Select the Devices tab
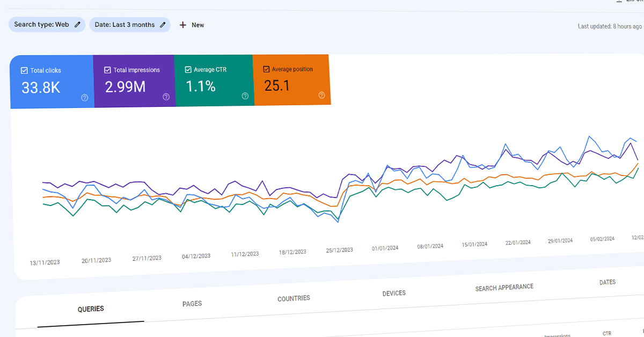Image resolution: width=644 pixels, height=337 pixels. point(394,294)
